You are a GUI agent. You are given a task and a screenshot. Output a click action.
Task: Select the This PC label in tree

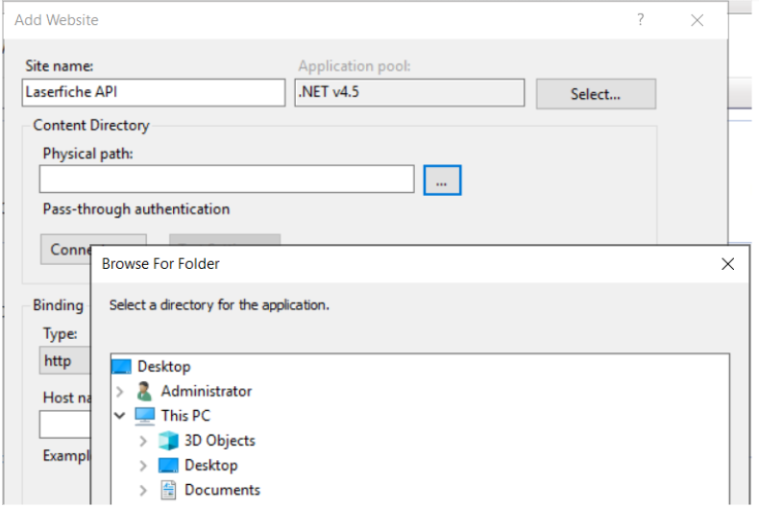click(x=185, y=416)
